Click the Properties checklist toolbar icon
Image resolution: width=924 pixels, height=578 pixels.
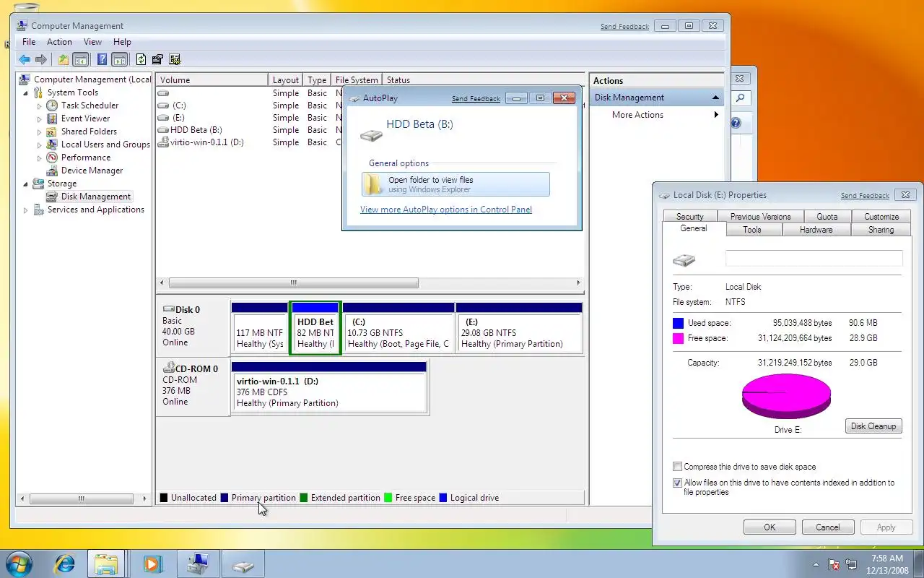pos(157,60)
